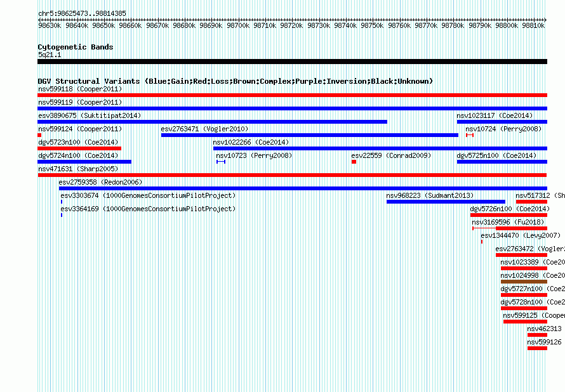The height and width of the screenshot is (392, 565).
Task: Click the small blue nsv10723 interval glyph
Action: tap(221, 162)
